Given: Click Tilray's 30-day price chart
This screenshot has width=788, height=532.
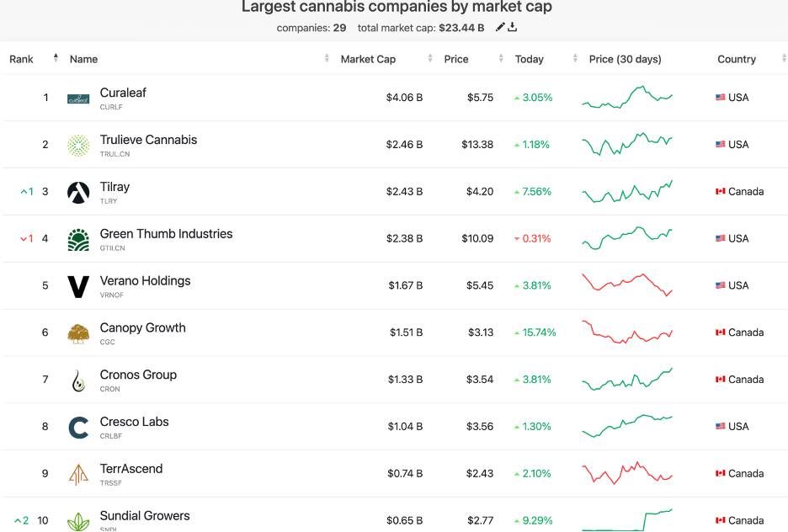Looking at the screenshot, I should [627, 192].
